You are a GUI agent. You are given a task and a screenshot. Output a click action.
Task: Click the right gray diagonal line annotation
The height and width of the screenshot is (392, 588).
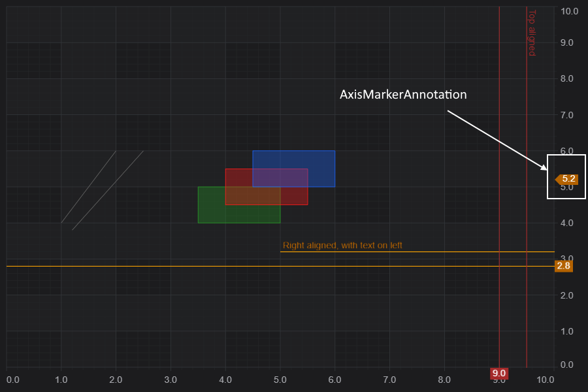pyautogui.click(x=108, y=190)
